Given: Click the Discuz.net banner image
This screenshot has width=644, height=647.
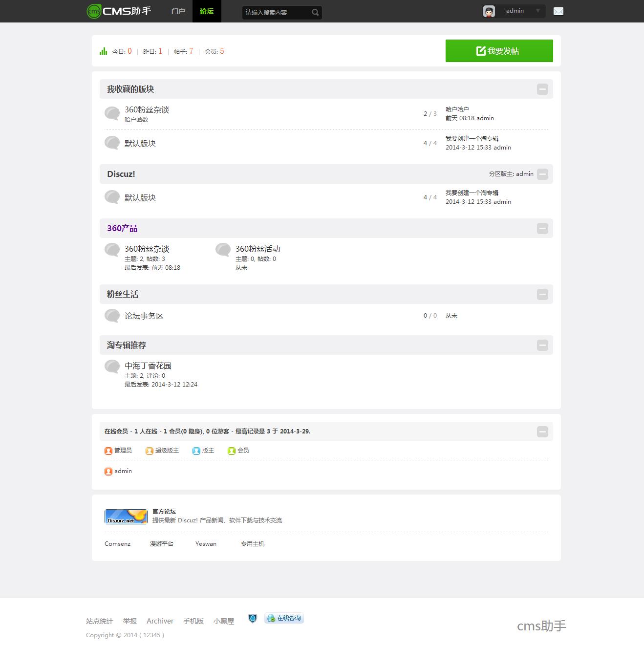Looking at the screenshot, I should (x=126, y=517).
